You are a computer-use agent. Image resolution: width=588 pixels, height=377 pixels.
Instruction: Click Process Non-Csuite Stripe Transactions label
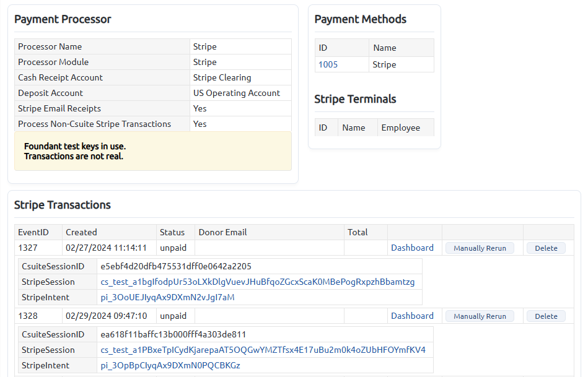pos(95,124)
